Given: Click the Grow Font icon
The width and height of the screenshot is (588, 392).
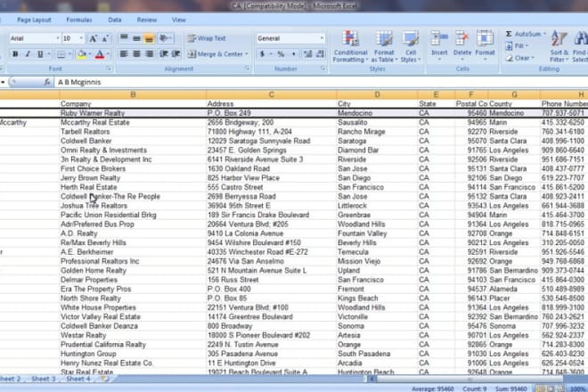Looking at the screenshot, I should click(93, 38).
